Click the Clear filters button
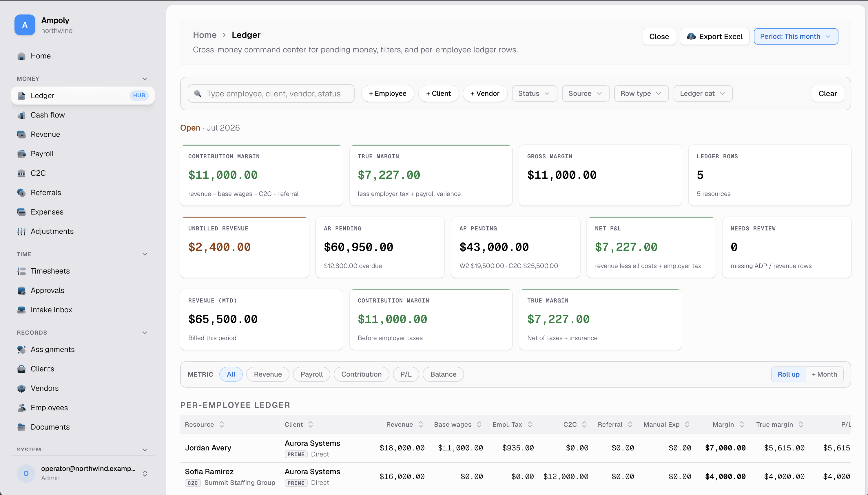The height and width of the screenshot is (495, 868). click(x=828, y=93)
